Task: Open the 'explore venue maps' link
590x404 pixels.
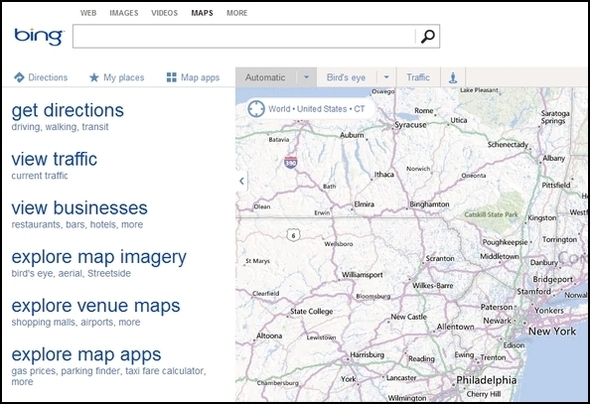Action: point(96,306)
